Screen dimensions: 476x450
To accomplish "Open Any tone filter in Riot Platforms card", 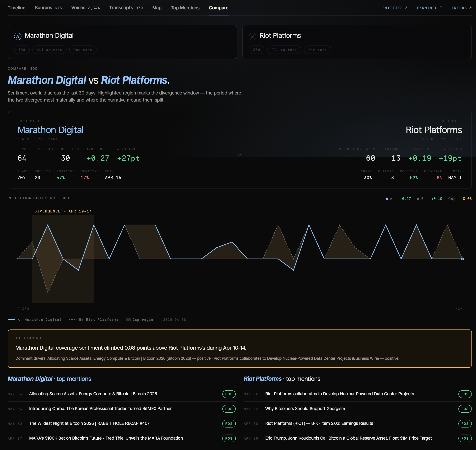I will (x=318, y=50).
